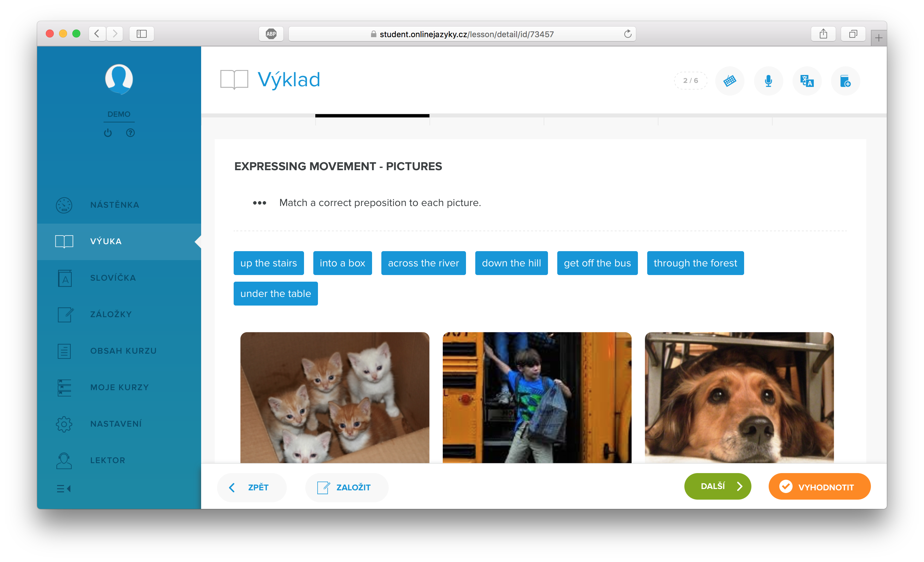Click the logout power icon

pyautogui.click(x=108, y=133)
